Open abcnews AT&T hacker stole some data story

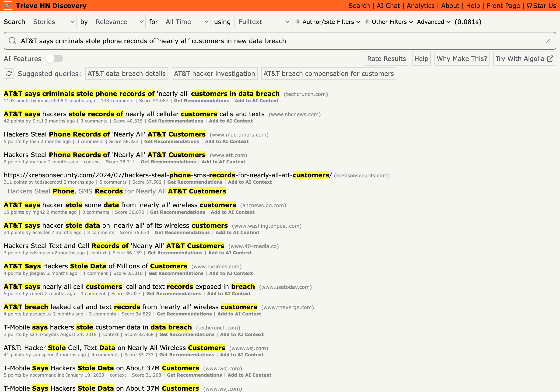click(120, 205)
